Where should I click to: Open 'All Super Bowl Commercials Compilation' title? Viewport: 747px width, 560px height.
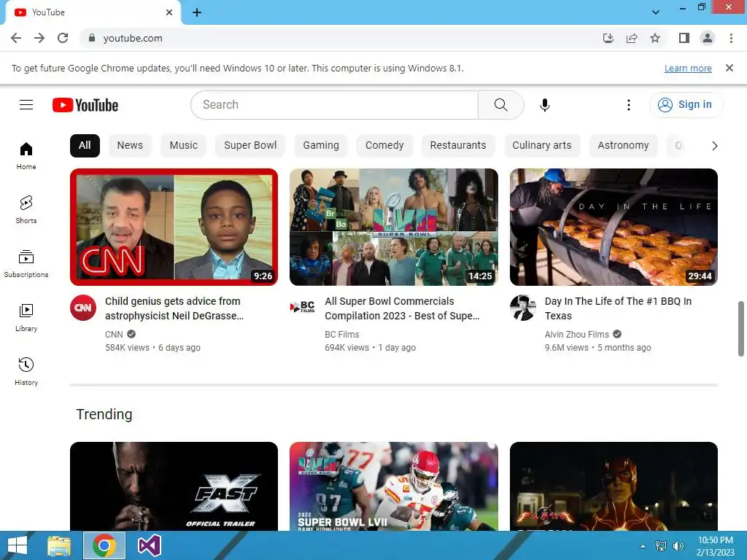coord(402,308)
